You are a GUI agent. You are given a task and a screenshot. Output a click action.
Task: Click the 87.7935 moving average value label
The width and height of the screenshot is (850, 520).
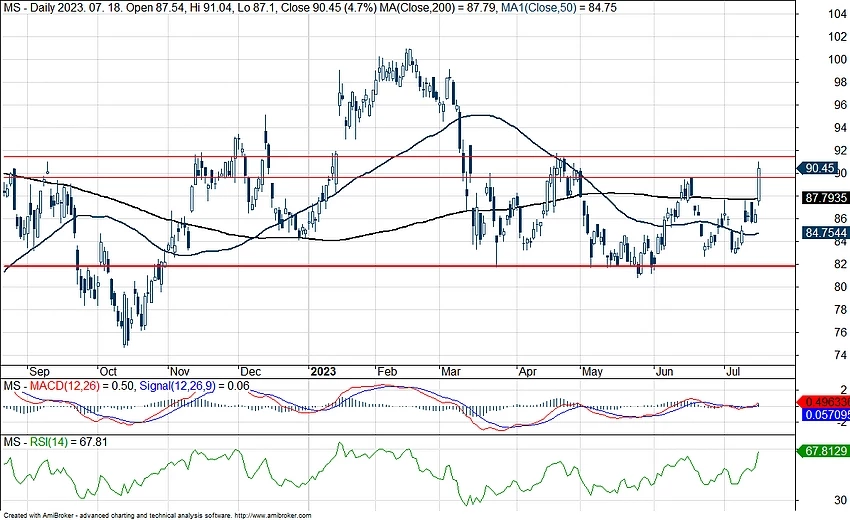point(825,198)
